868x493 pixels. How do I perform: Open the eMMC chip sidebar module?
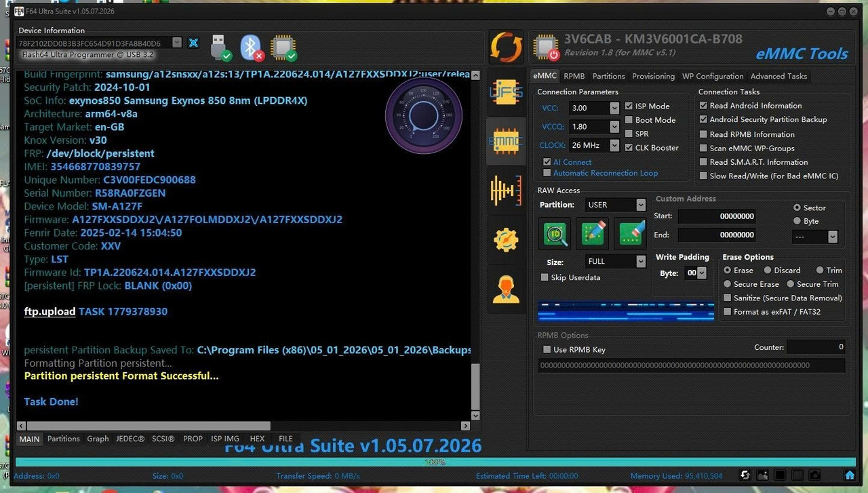[x=506, y=142]
